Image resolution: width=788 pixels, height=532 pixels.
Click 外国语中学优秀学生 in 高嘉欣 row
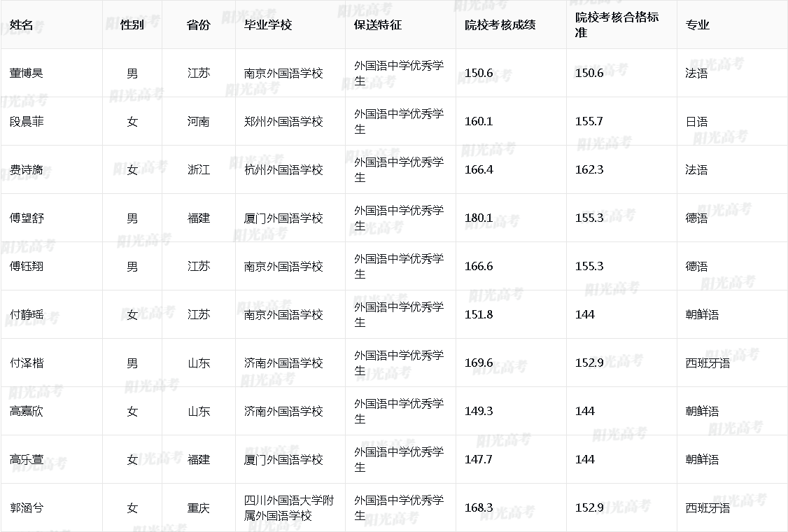399,411
